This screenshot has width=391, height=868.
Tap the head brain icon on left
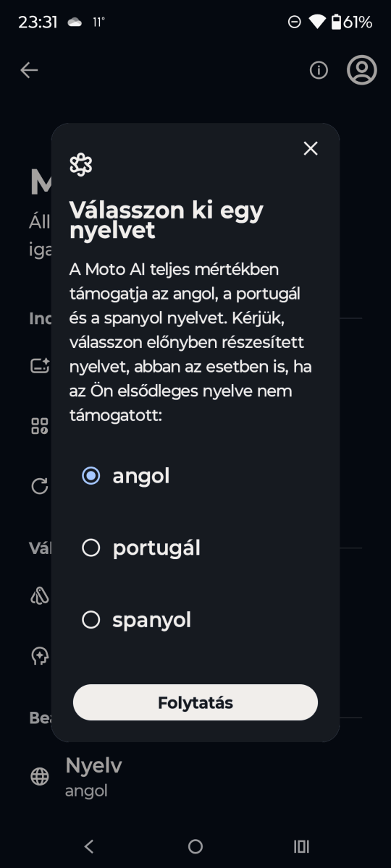[x=40, y=656]
